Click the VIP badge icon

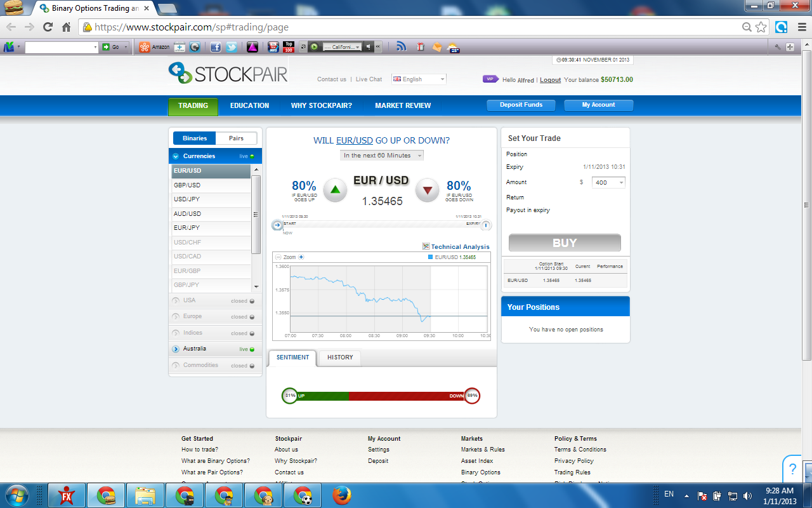[x=490, y=79]
